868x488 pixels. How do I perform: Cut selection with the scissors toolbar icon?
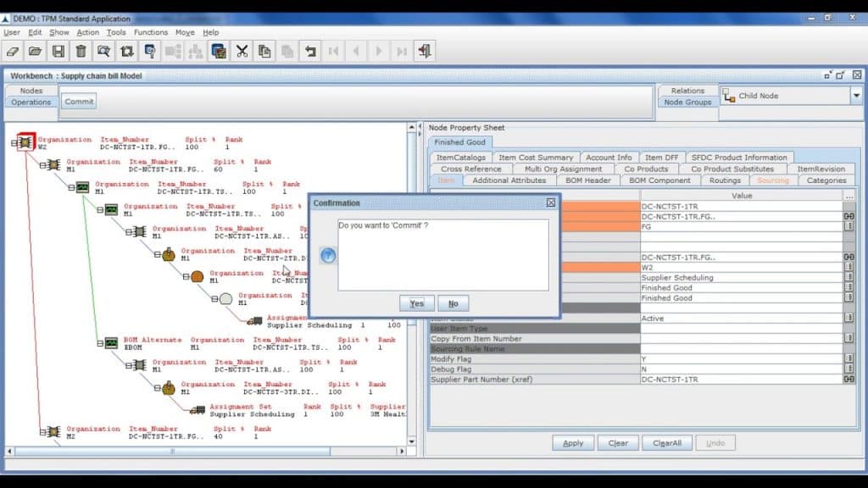click(242, 52)
